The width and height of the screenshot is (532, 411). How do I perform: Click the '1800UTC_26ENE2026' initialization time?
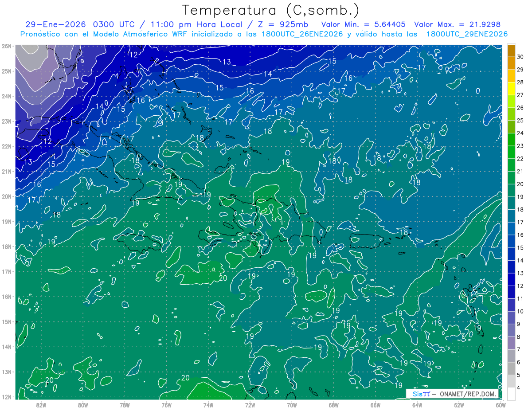tap(302, 34)
